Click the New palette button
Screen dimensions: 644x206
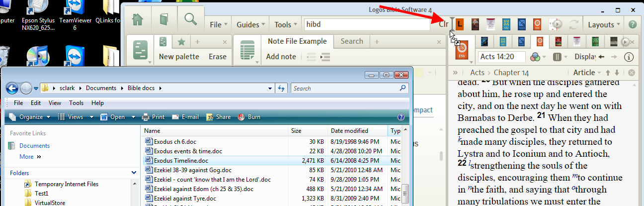(x=179, y=57)
